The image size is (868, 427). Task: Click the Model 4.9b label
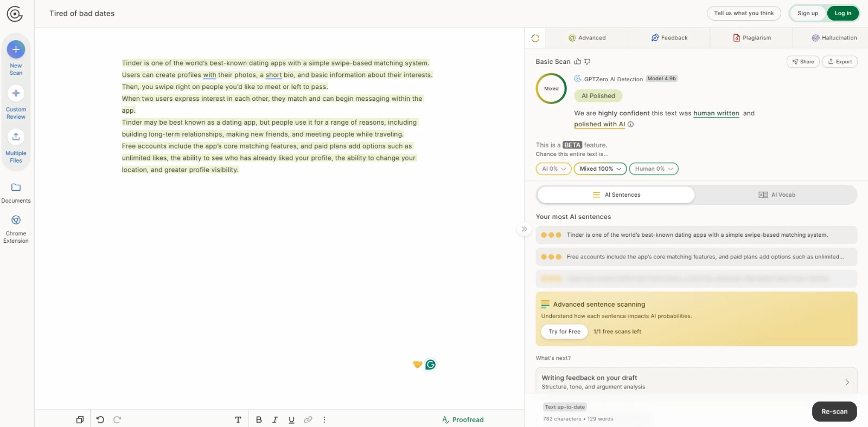pyautogui.click(x=661, y=79)
